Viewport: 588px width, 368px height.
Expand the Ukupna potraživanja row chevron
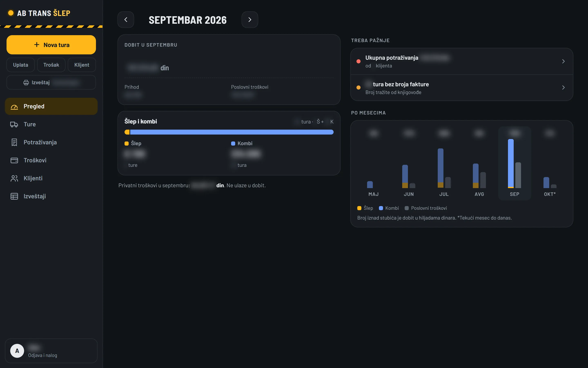click(563, 61)
